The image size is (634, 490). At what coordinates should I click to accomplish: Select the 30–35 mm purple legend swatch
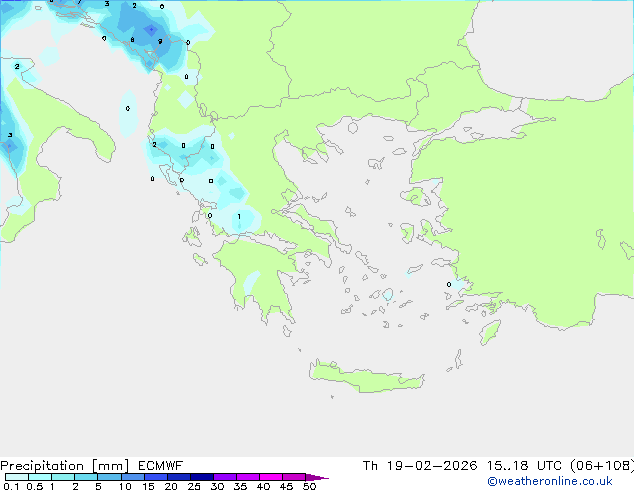coord(224,477)
